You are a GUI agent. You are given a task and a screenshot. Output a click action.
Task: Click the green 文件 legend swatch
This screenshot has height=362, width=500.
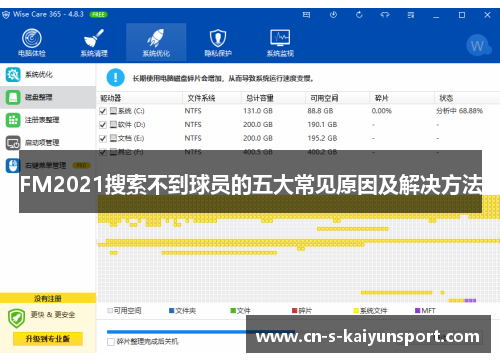(x=233, y=311)
